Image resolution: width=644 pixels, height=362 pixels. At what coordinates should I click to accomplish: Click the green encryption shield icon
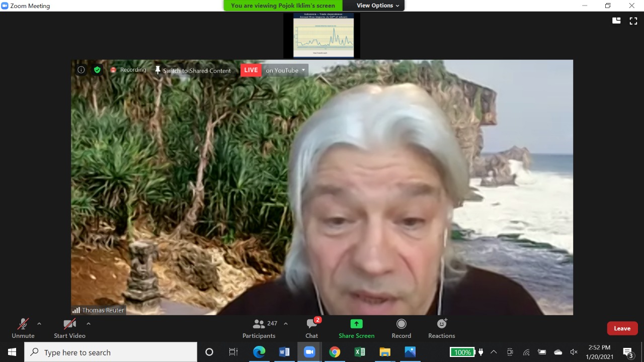(x=97, y=70)
